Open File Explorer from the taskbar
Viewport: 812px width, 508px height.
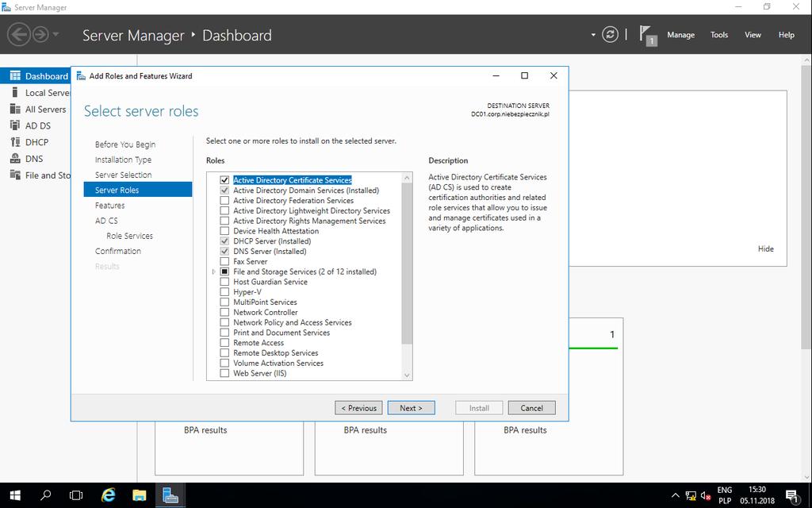[139, 495]
